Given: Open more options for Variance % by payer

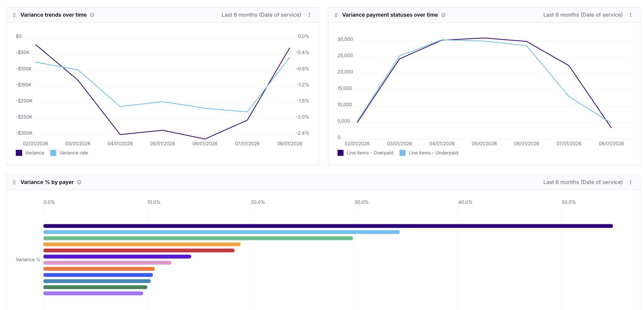Looking at the screenshot, I should click(631, 182).
